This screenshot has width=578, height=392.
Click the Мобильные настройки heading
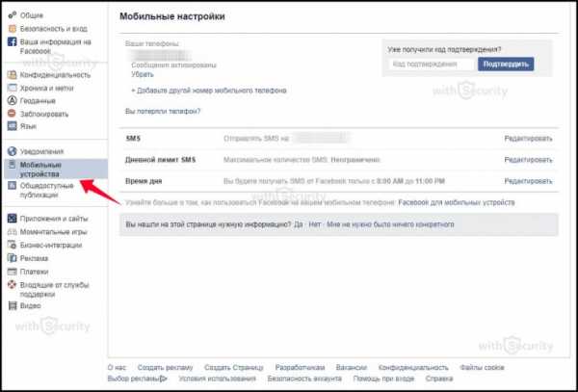tap(172, 16)
